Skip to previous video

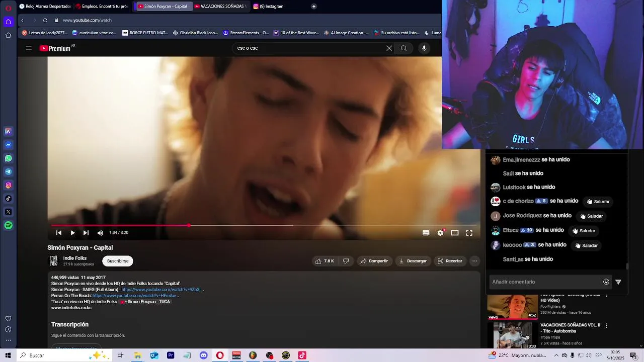(59, 233)
